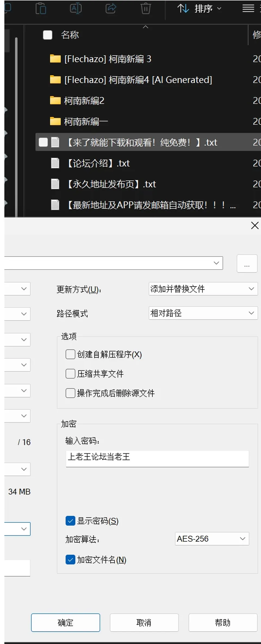The width and height of the screenshot is (261, 644).
Task: Click the share icon in the toolbar
Action: pos(111,8)
